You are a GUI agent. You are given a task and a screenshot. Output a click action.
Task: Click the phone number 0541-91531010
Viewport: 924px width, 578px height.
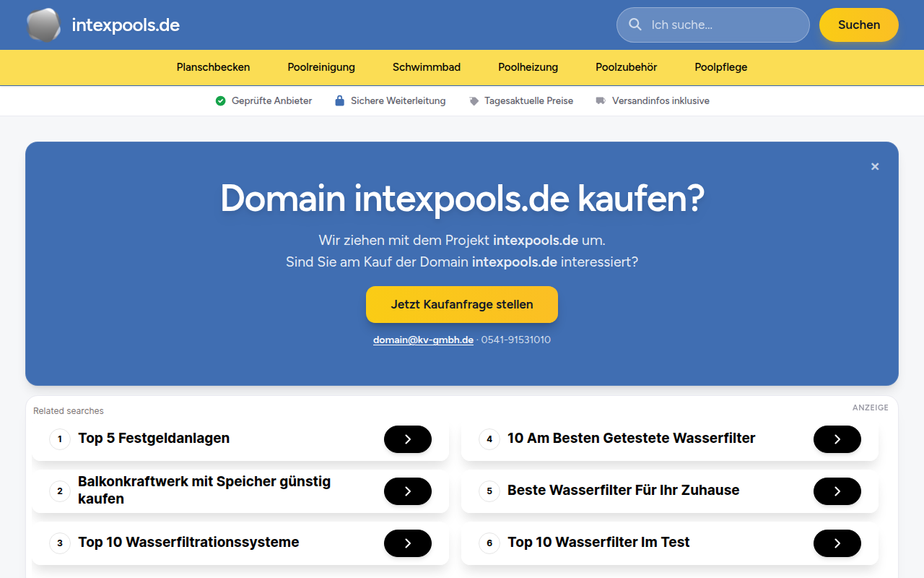point(516,340)
